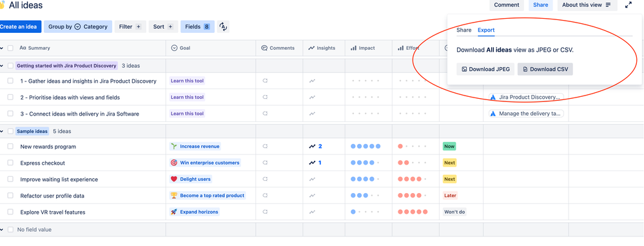644x246 pixels.
Task: Select checkbox for Improve waiting list experience
Action: click(x=10, y=179)
